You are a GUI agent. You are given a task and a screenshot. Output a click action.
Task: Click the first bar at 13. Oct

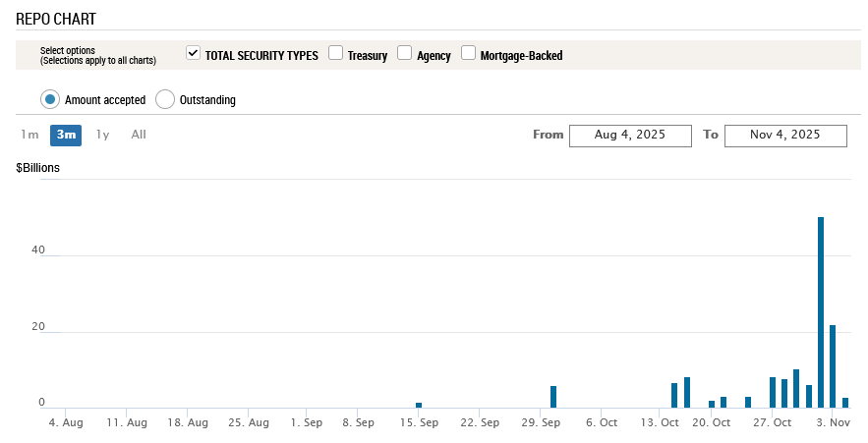tap(674, 395)
